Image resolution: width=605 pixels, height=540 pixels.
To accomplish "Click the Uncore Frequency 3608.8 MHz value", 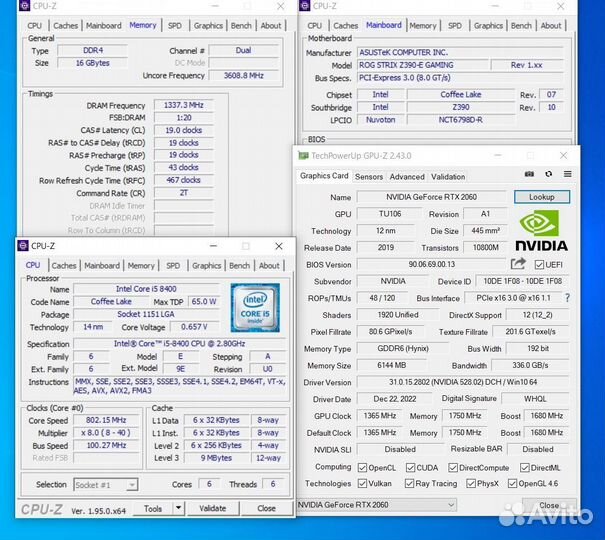I will 243,76.
